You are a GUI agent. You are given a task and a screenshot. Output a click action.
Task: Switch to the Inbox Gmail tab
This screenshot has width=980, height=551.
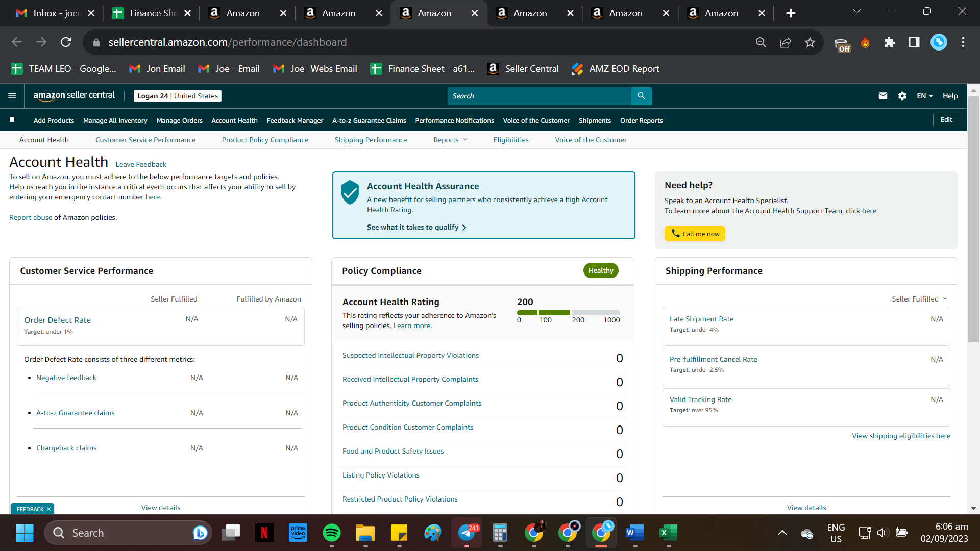55,13
